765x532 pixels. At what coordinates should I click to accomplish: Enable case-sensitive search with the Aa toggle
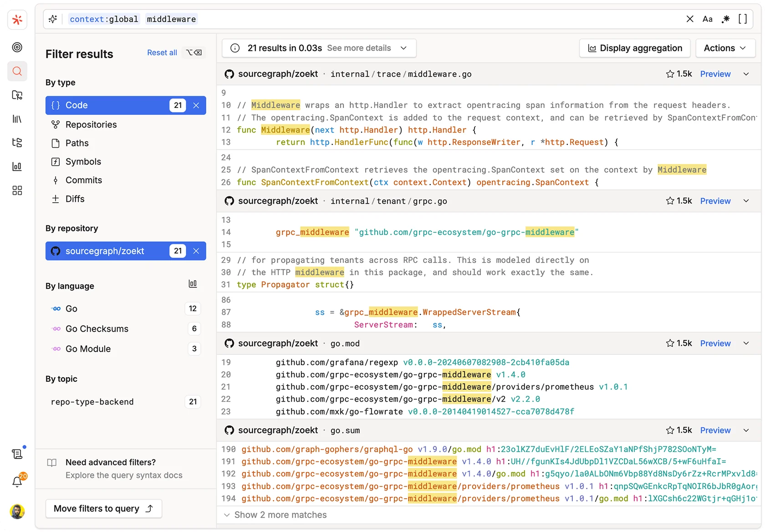click(707, 19)
